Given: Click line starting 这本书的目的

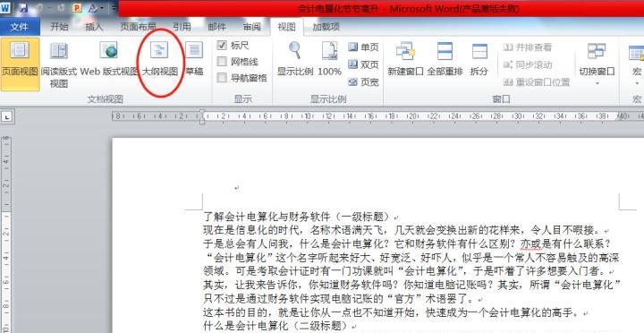Looking at the screenshot, I should point(393,312).
